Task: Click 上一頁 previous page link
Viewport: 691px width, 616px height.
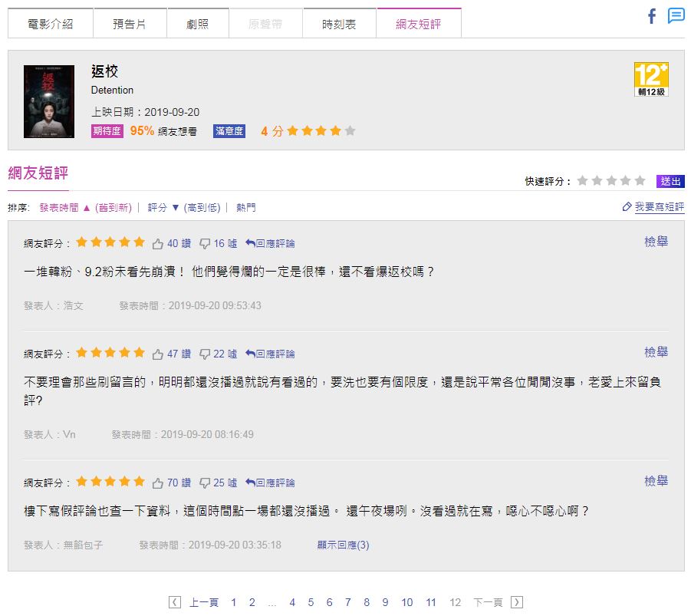Action: (203, 602)
